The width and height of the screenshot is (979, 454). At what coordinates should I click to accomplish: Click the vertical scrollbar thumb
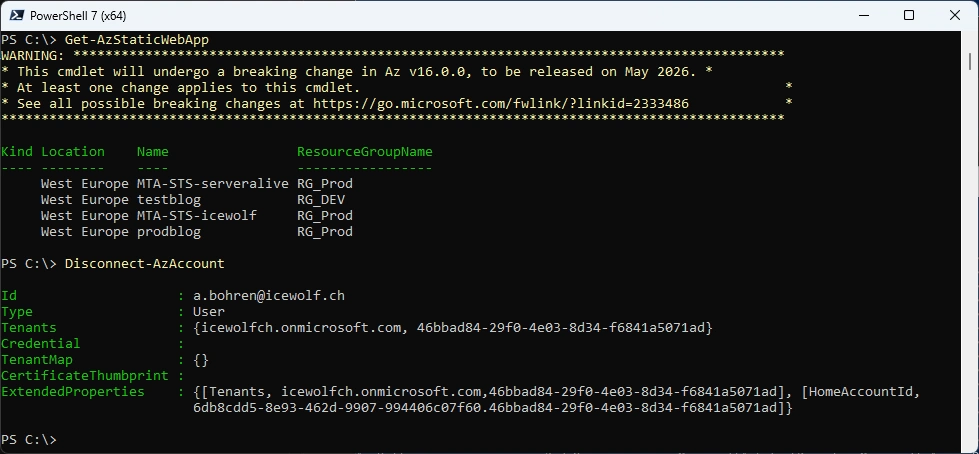[x=970, y=61]
